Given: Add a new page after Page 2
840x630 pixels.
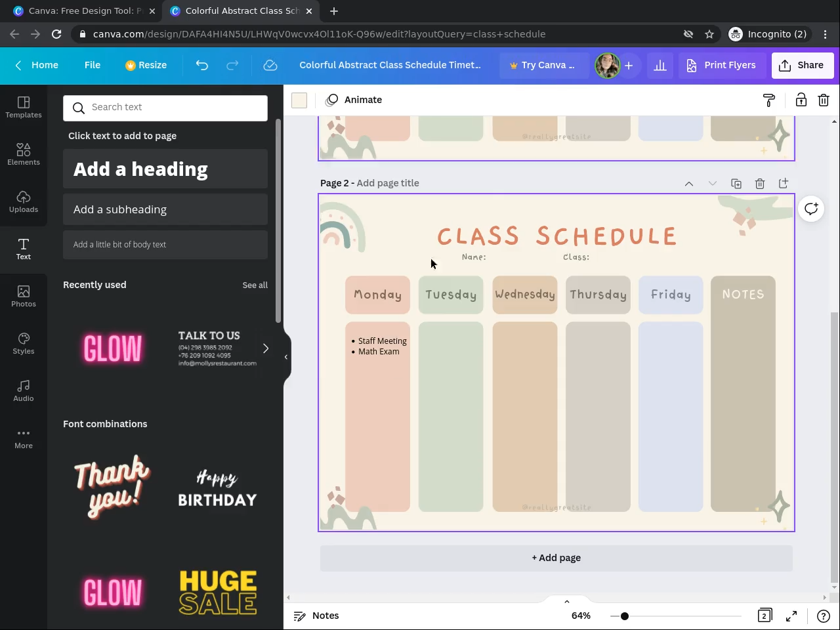Looking at the screenshot, I should (x=784, y=184).
